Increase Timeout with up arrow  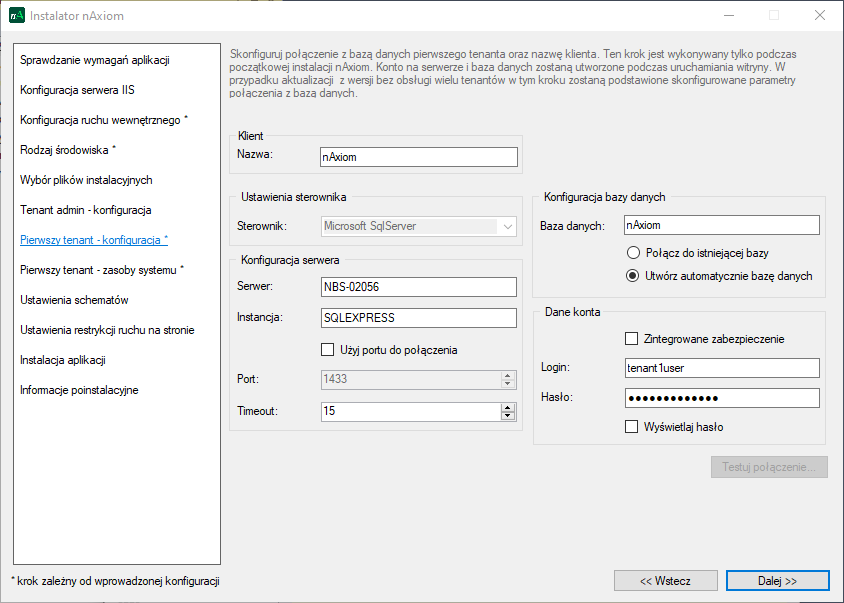tap(508, 408)
